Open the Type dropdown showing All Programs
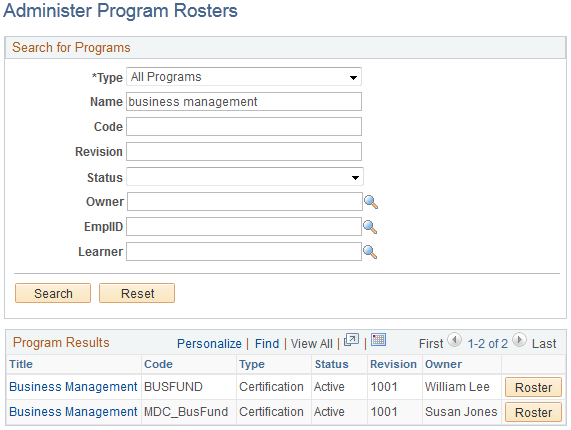The image size is (571, 430). pos(244,77)
